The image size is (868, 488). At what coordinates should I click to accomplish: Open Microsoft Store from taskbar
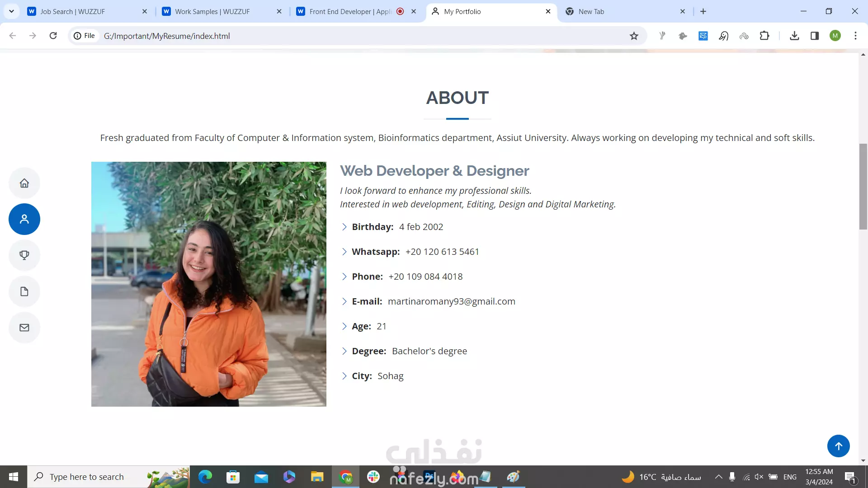click(x=233, y=477)
